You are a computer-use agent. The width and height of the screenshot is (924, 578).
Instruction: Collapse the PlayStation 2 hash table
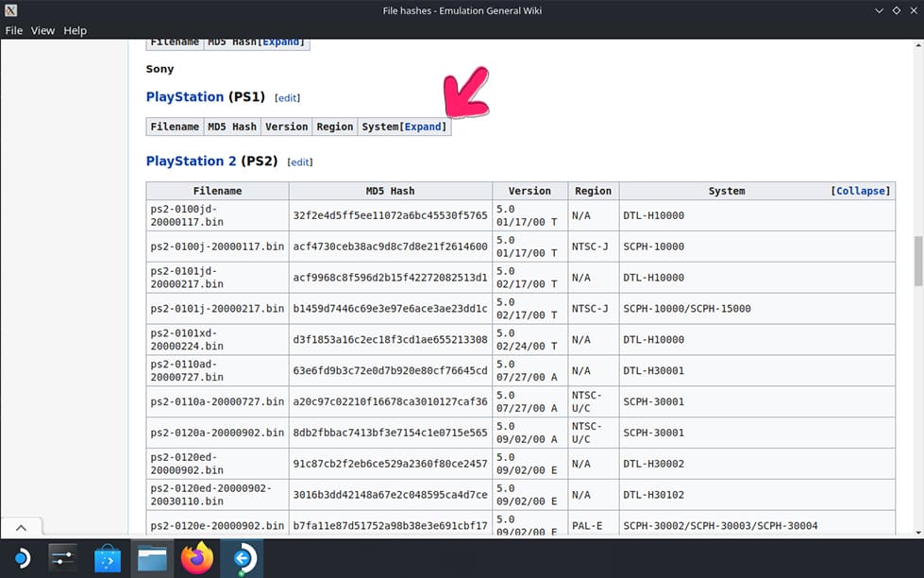(x=861, y=191)
